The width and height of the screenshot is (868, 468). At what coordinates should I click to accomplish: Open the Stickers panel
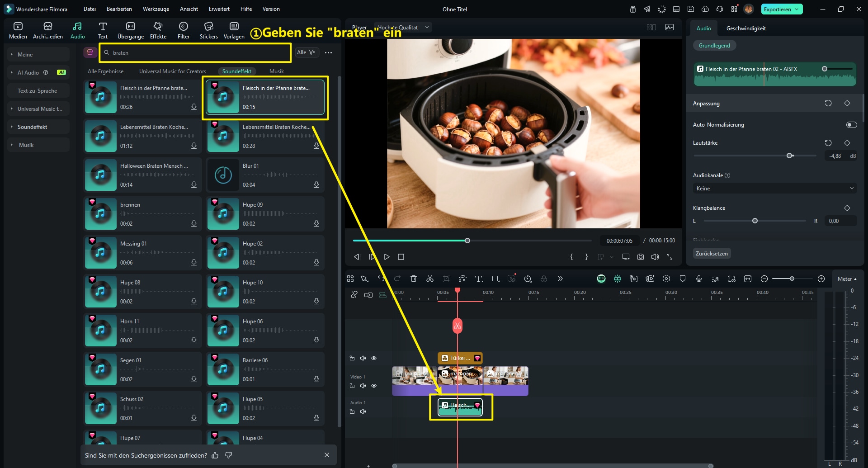(x=208, y=30)
